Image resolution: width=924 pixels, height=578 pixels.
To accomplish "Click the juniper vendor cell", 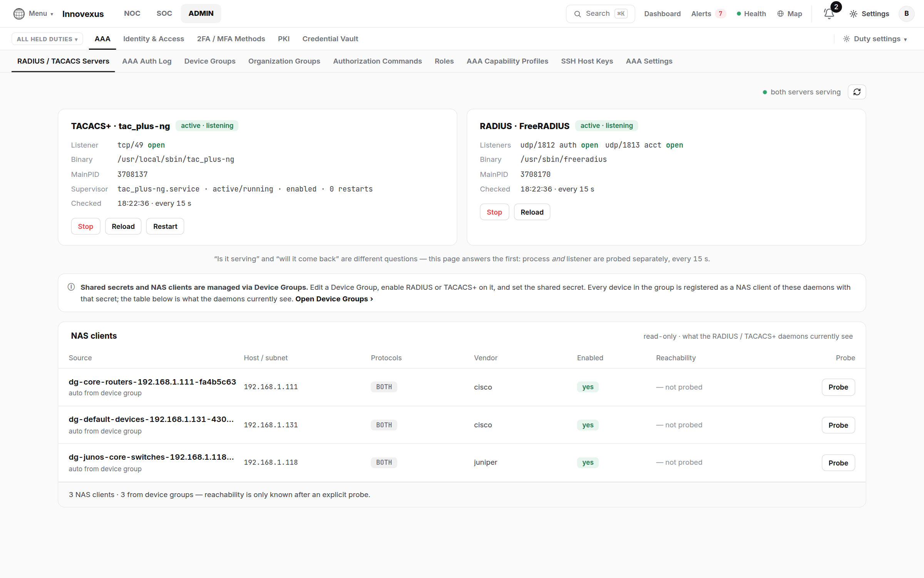I will pyautogui.click(x=485, y=462).
